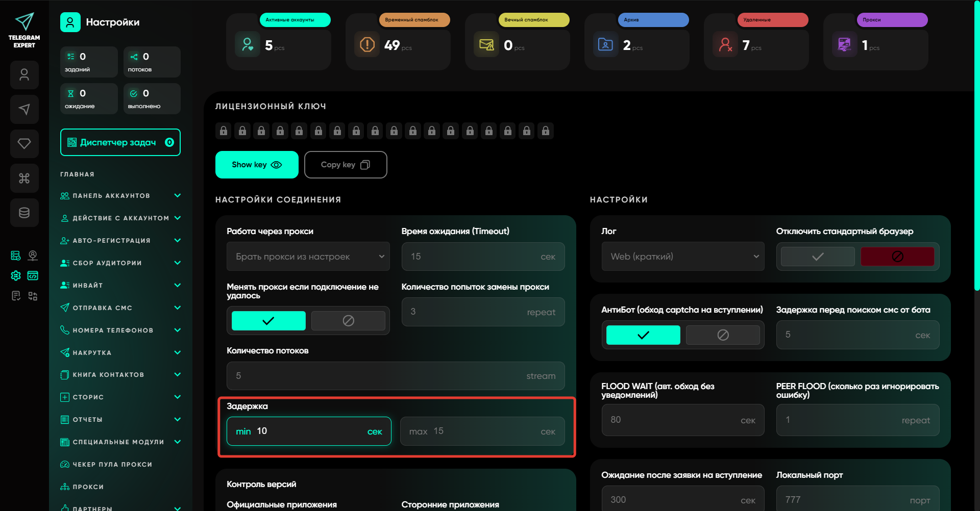Click the database sidebar icon

[24, 213]
